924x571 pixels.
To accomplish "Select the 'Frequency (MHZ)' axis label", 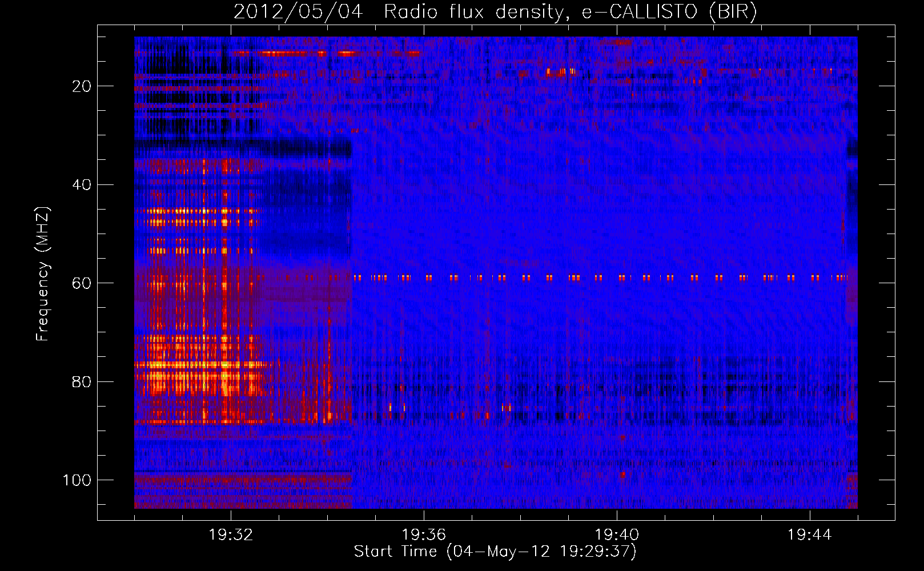I will [43, 274].
